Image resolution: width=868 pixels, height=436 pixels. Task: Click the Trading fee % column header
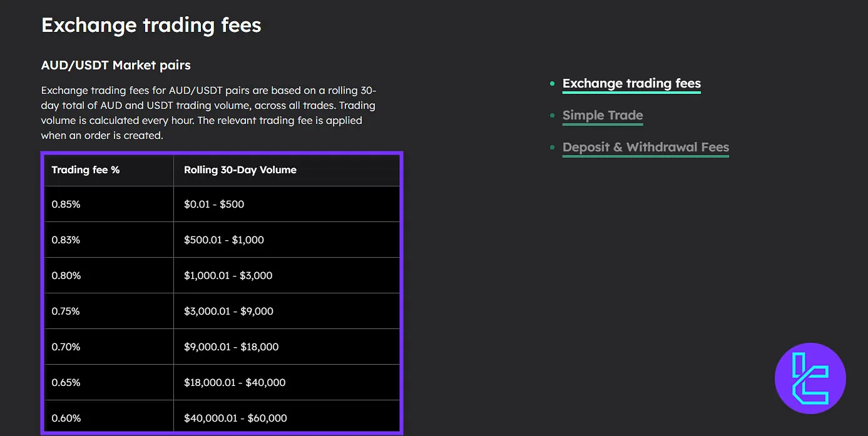tap(86, 170)
